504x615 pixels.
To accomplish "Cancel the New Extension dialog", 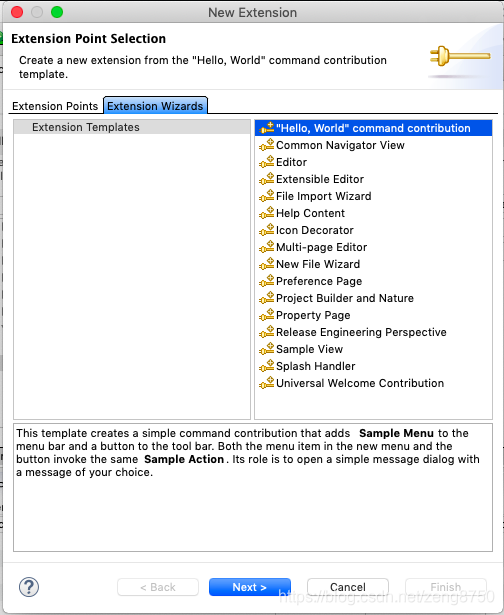I will tap(348, 587).
